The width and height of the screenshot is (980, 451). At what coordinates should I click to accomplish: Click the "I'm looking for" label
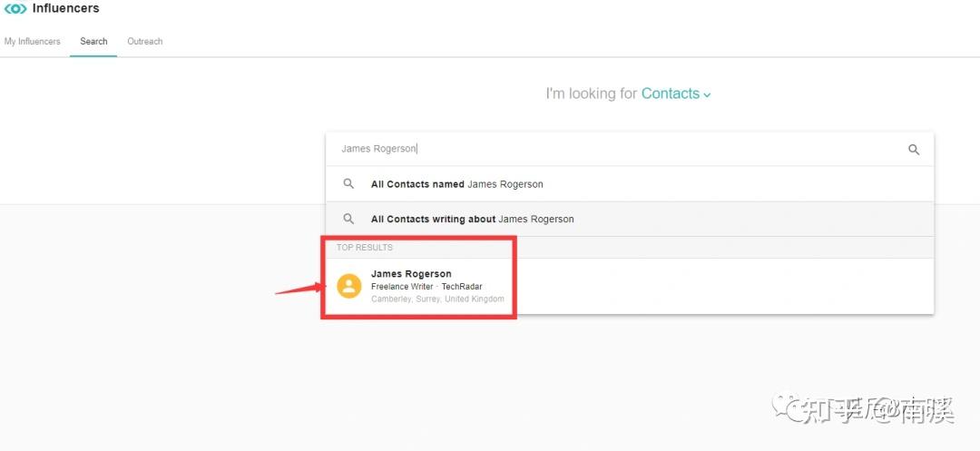(x=591, y=93)
